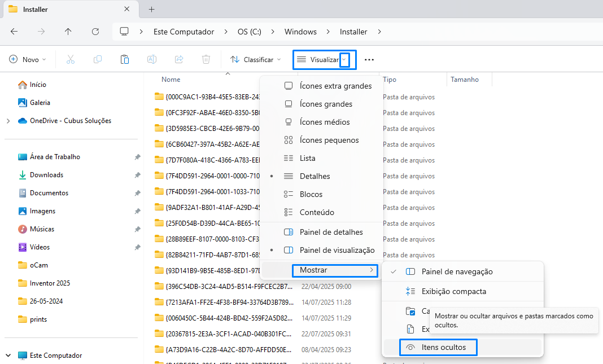Click the Delete trash can icon

pyautogui.click(x=206, y=59)
